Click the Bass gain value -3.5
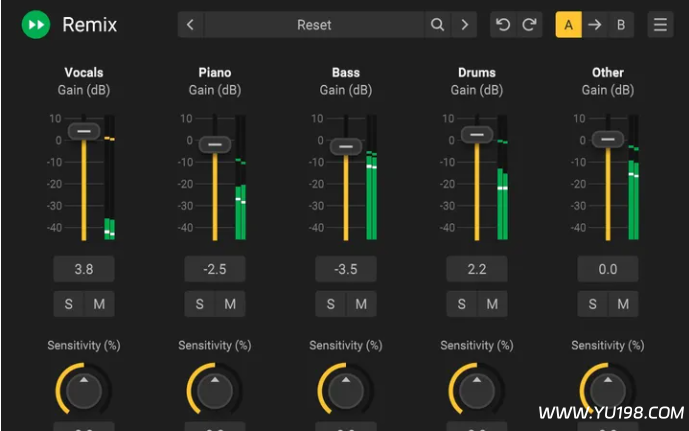Image resolution: width=689 pixels, height=431 pixels. [346, 269]
